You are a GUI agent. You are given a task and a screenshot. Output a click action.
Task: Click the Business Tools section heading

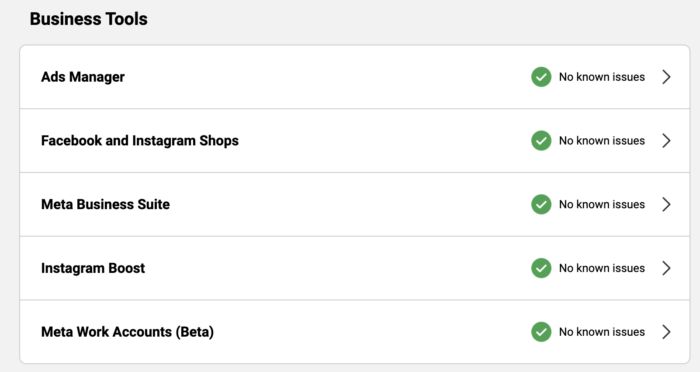click(88, 19)
